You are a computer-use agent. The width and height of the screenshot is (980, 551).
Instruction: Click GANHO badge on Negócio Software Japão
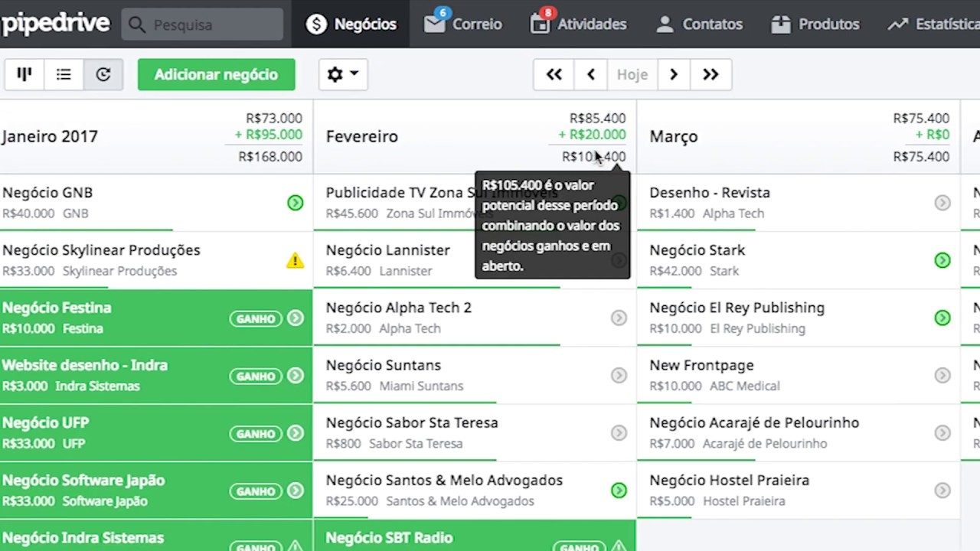(x=256, y=491)
